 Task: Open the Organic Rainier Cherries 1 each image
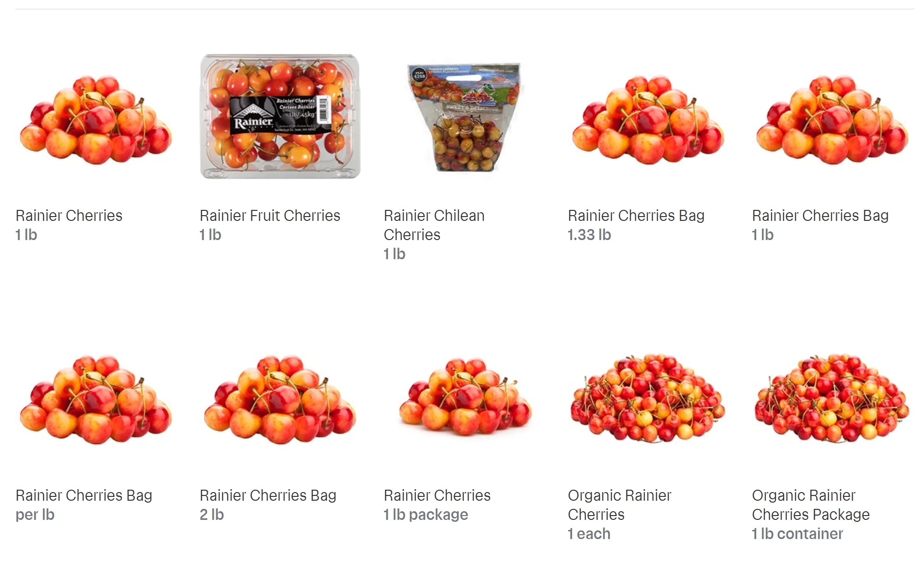[648, 398]
